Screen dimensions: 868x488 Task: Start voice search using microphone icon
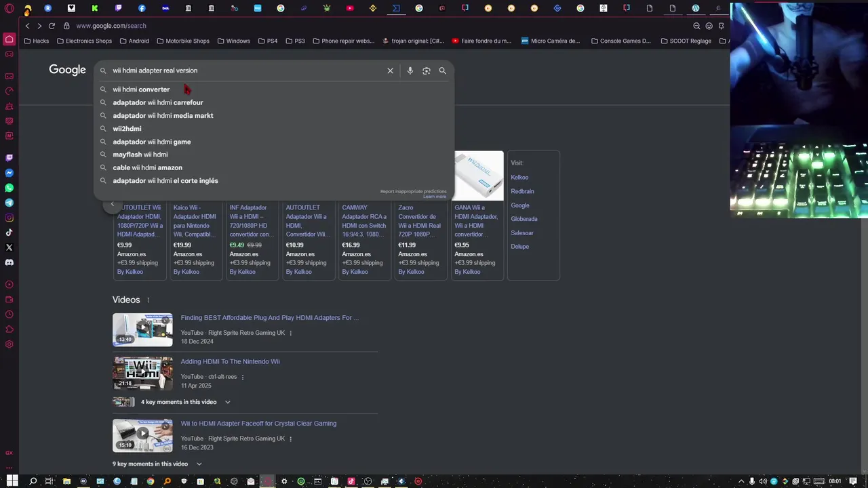(410, 70)
